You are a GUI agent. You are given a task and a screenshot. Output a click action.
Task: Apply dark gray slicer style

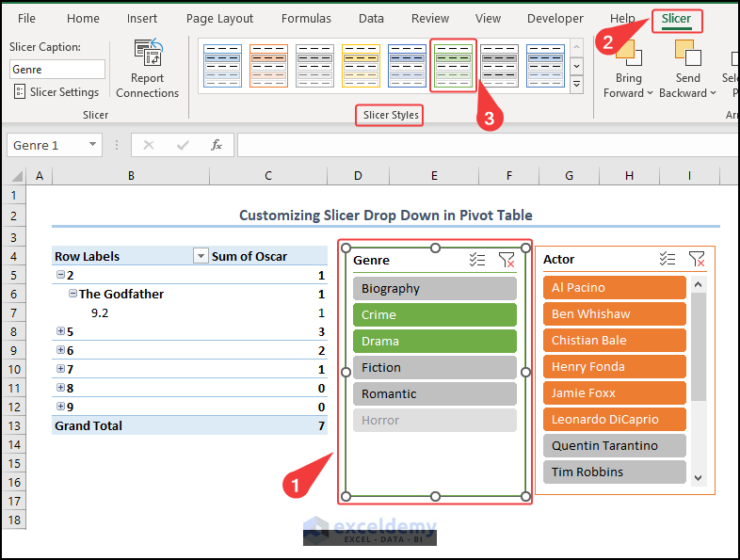click(x=499, y=66)
